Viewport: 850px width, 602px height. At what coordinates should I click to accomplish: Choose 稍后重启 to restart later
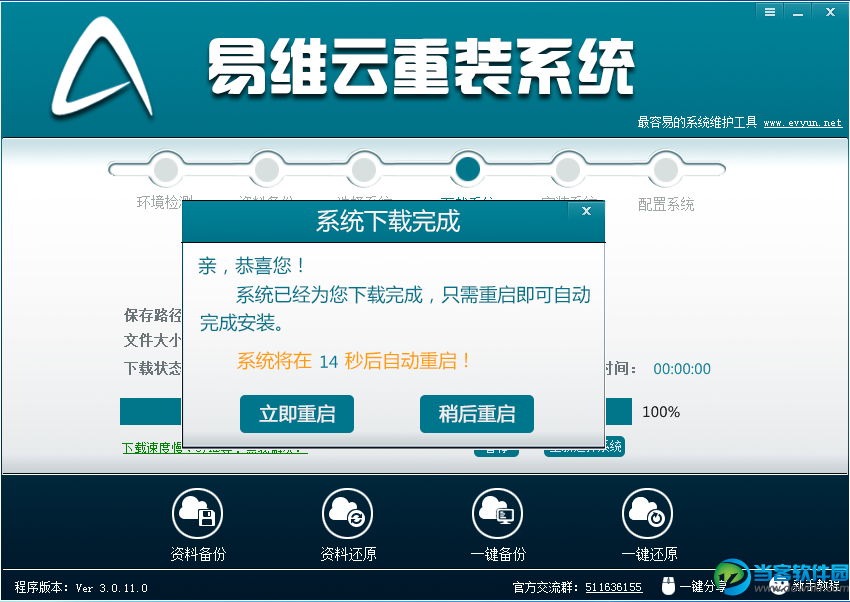click(476, 414)
